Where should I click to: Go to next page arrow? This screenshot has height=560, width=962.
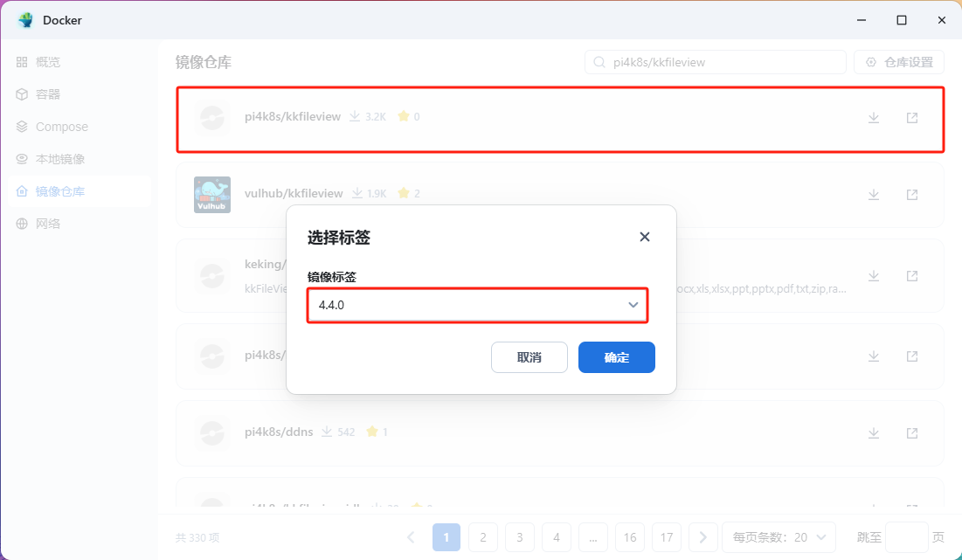coord(703,537)
